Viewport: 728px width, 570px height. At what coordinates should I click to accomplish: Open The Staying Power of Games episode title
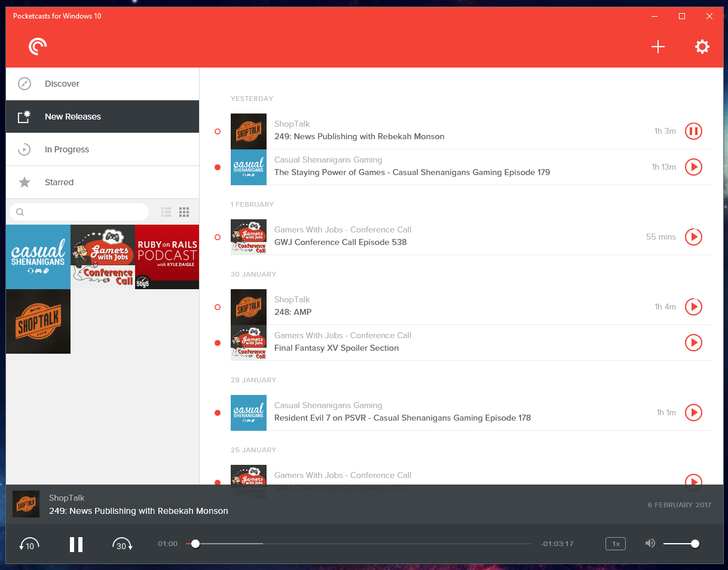pos(412,172)
